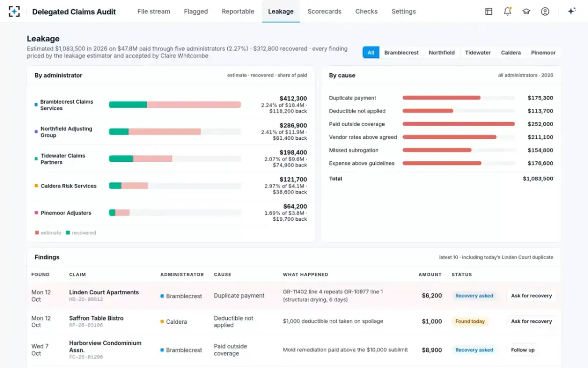Switch to the Flagged tab
The image size is (588, 368).
[x=196, y=11]
